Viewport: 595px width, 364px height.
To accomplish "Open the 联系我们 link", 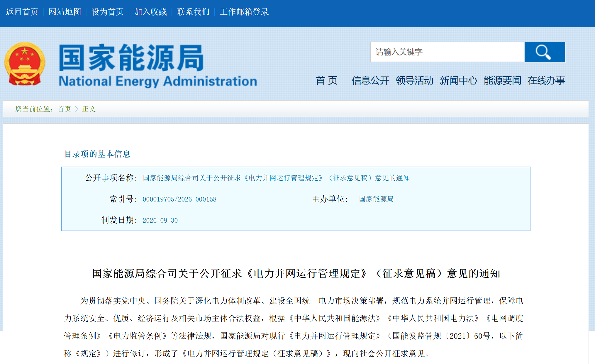I will click(x=193, y=12).
